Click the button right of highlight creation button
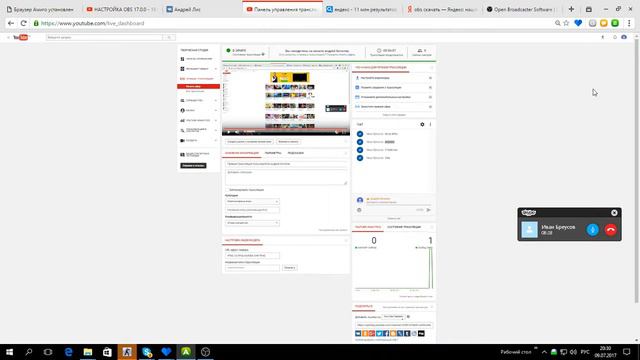The width and height of the screenshot is (640, 360). tap(288, 142)
